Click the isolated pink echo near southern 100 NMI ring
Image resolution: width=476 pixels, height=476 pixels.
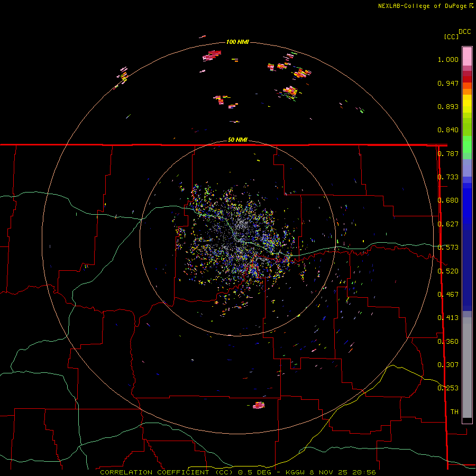259,405
